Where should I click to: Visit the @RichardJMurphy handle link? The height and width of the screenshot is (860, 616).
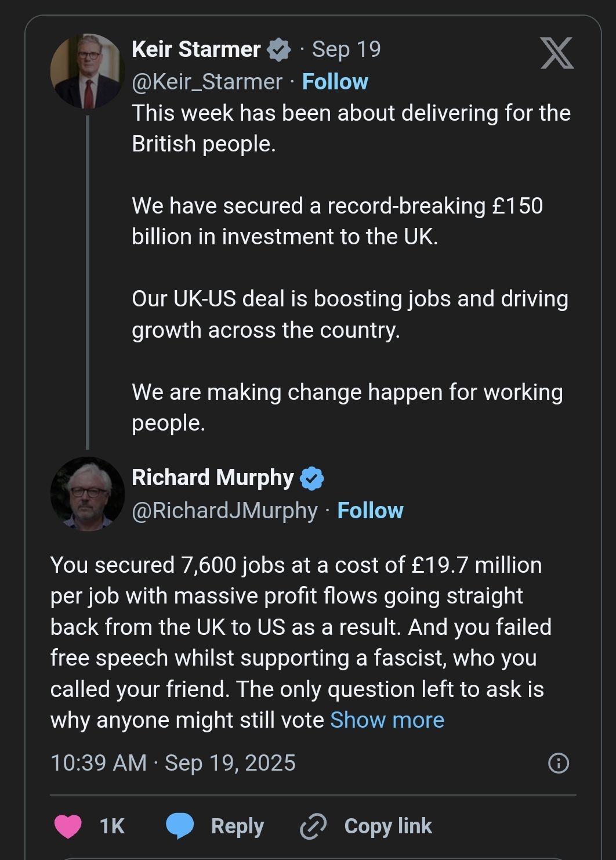[224, 511]
